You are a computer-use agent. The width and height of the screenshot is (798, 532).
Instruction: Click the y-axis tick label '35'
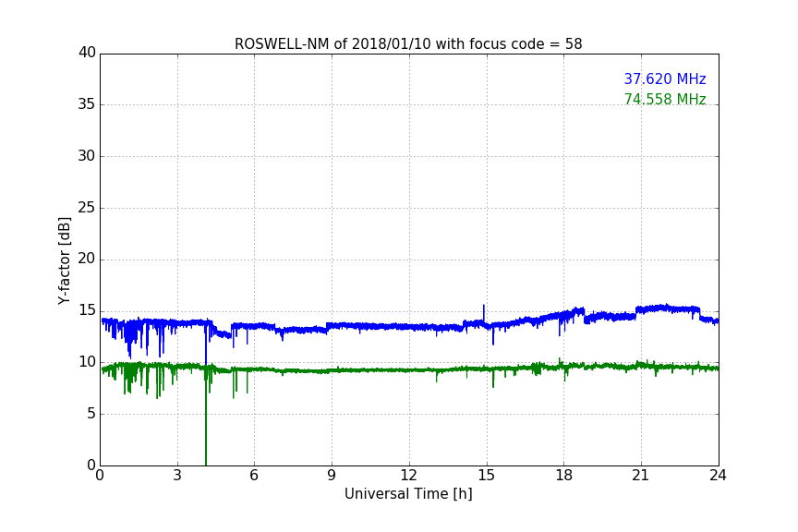87,103
